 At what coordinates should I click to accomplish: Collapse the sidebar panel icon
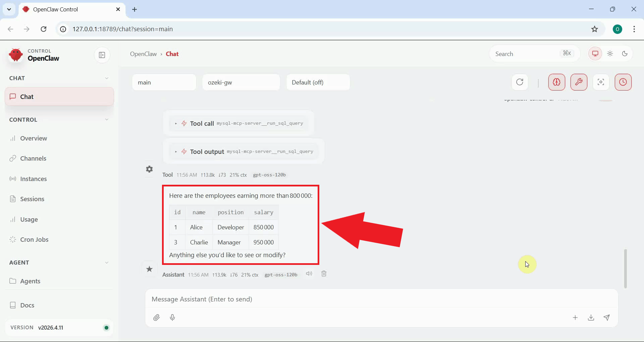tap(102, 55)
